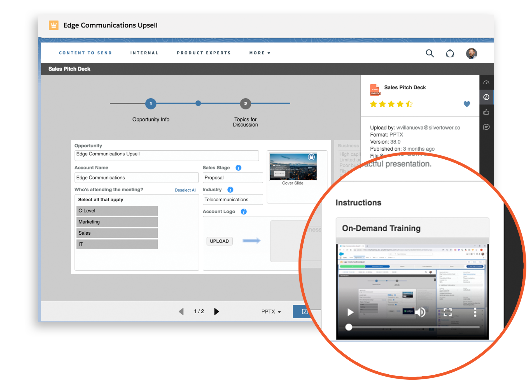Image resolution: width=532 pixels, height=392 pixels.
Task: Select the Marketing attendee option
Action: point(117,222)
